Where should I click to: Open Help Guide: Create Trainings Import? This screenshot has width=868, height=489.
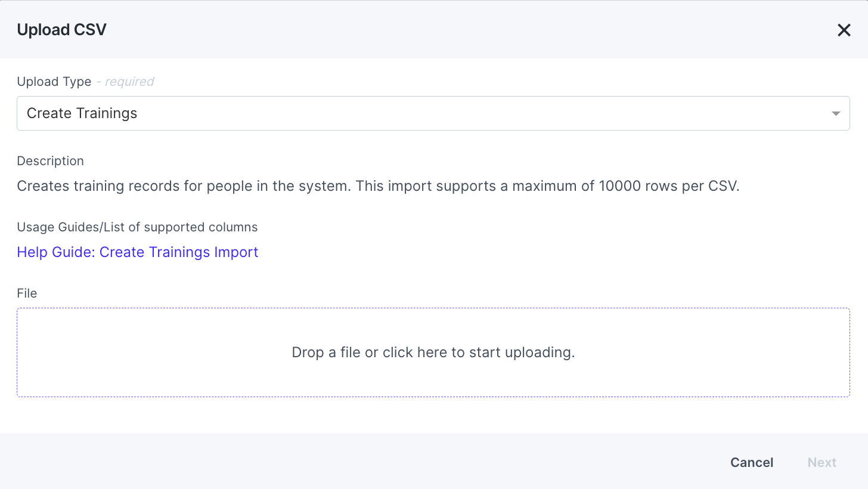point(138,252)
